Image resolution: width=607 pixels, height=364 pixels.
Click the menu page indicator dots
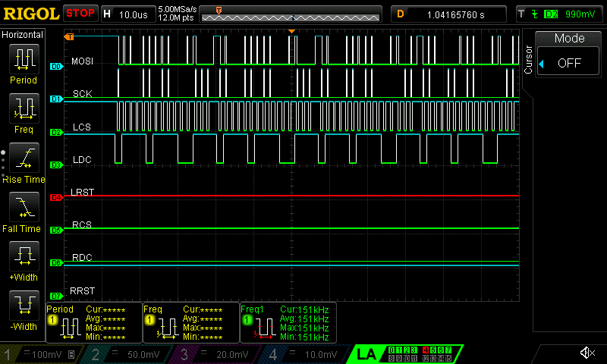3,165
